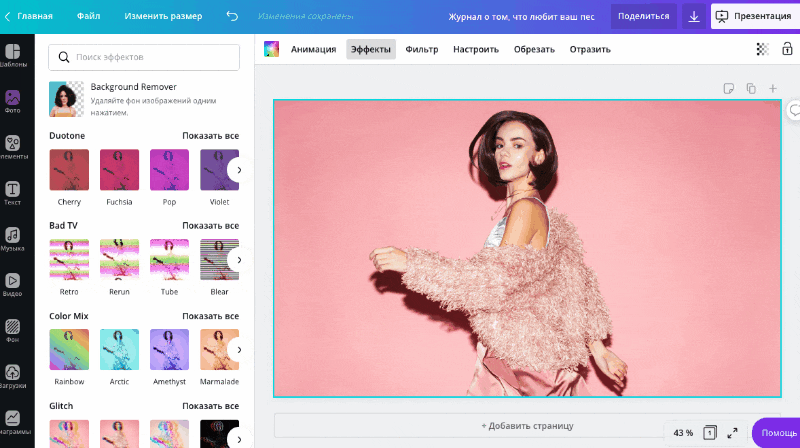This screenshot has height=448, width=800.
Task: Click the add page plus icon
Action: 773,89
